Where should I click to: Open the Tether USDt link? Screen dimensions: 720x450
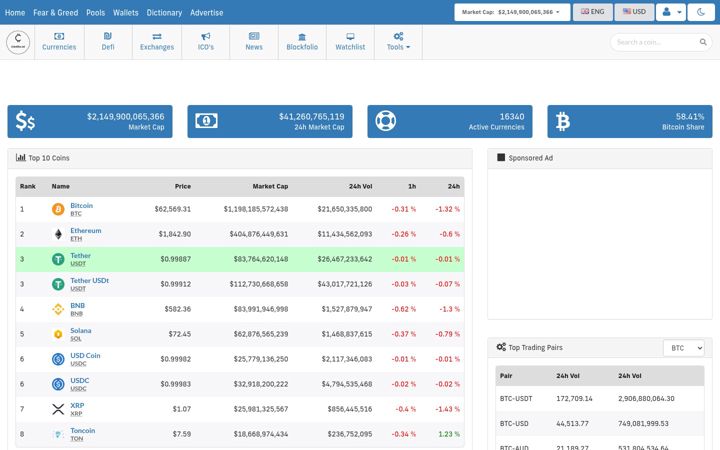pyautogui.click(x=90, y=280)
